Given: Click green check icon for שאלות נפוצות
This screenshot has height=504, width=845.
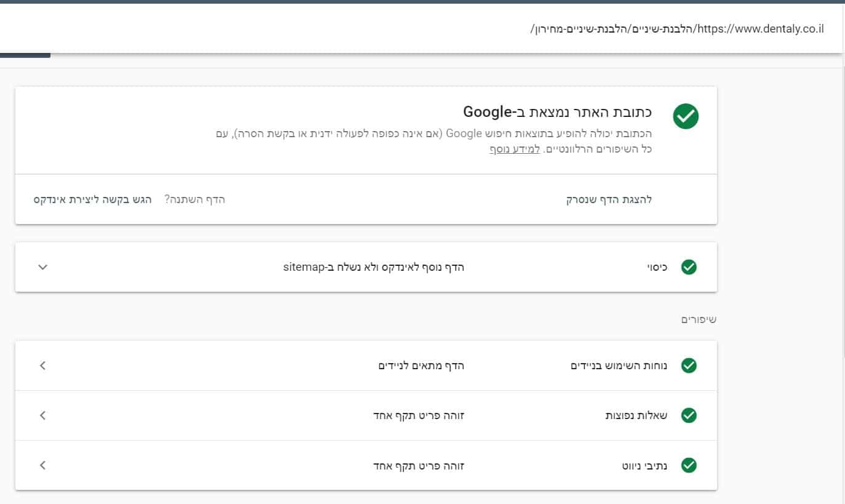Looking at the screenshot, I should [x=689, y=415].
